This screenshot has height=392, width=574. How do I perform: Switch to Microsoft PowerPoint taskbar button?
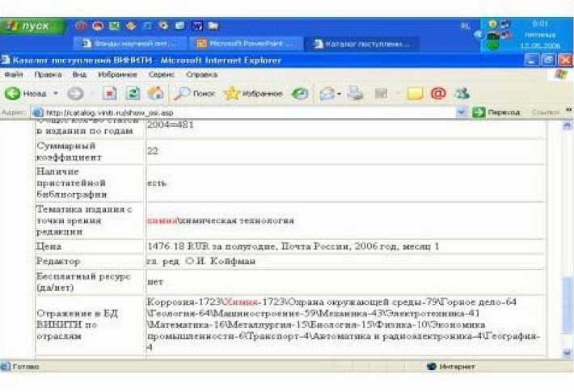[246, 44]
